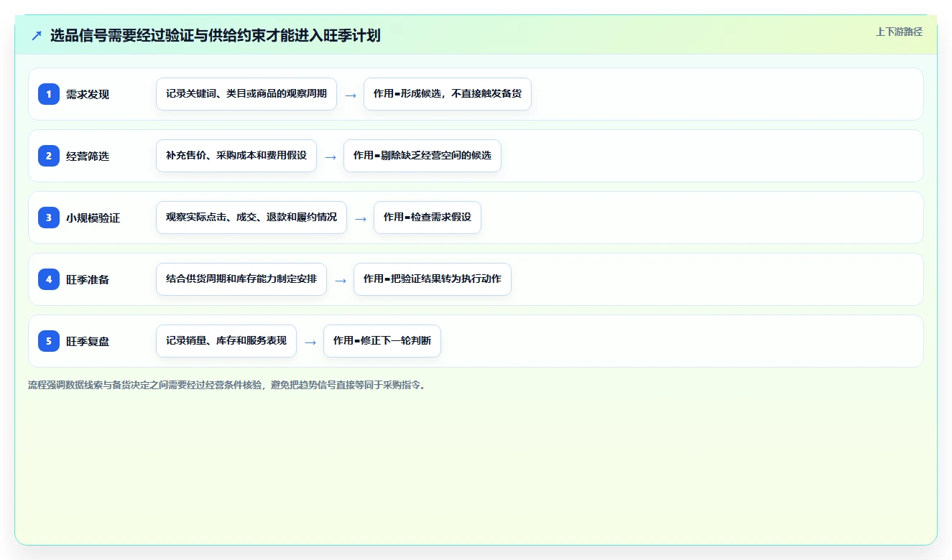Click the arrow in the 小规模验证 row
The width and height of the screenshot is (952, 560).
click(x=361, y=218)
